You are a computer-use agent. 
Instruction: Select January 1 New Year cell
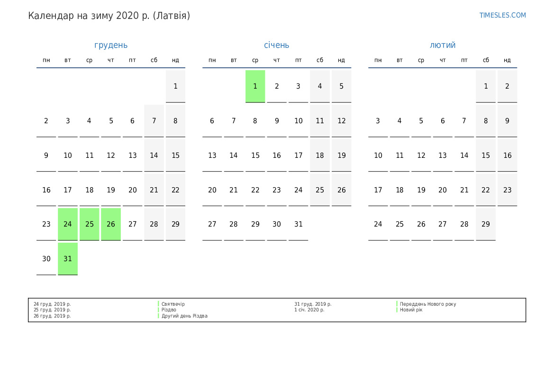[x=255, y=86]
